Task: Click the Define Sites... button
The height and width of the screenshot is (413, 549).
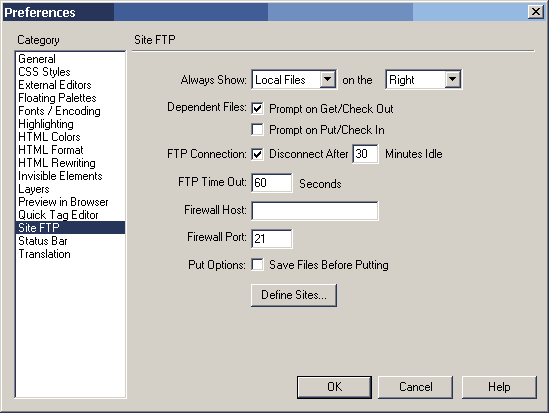Action: click(294, 295)
